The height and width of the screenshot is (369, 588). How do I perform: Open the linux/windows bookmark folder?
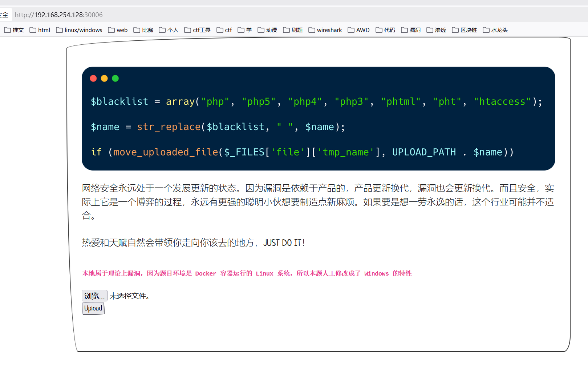coord(79,30)
